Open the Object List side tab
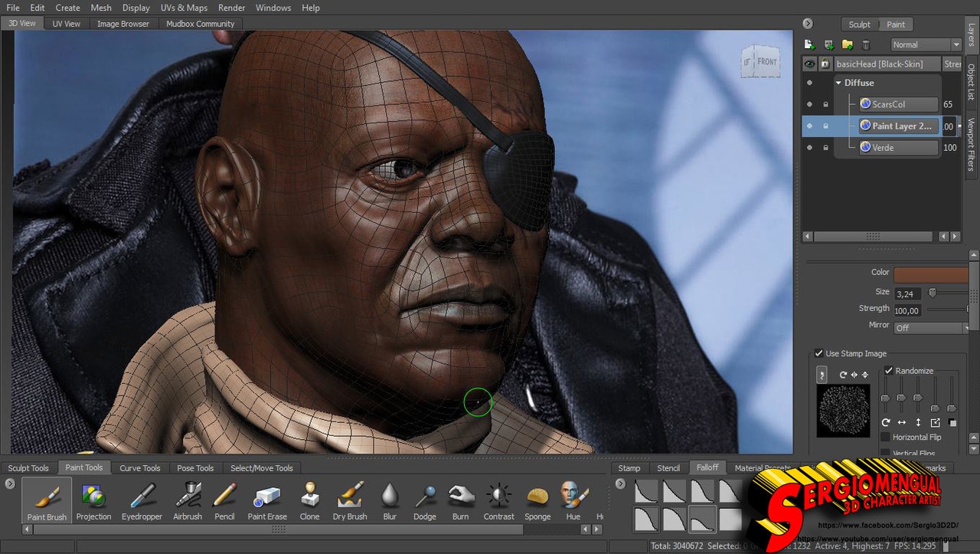The width and height of the screenshot is (980, 554). click(971, 81)
